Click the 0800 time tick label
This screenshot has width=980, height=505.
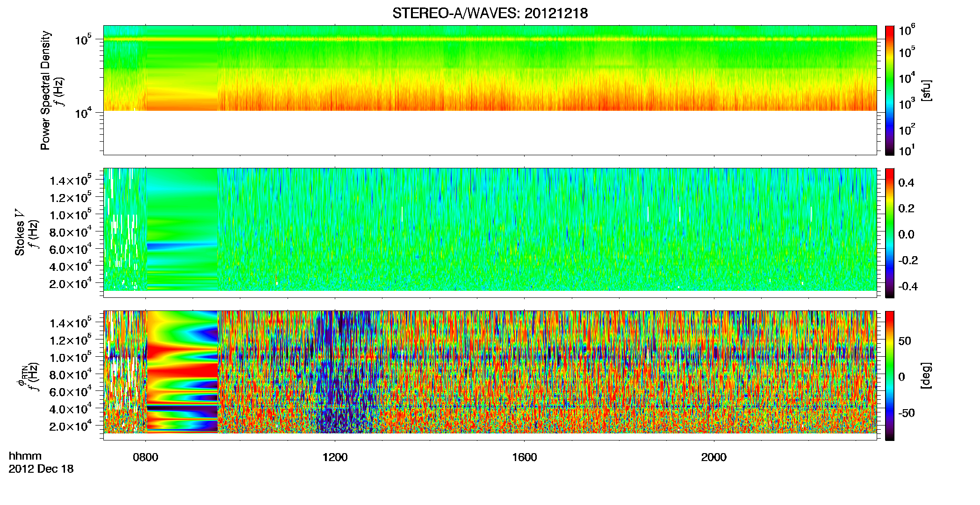click(145, 457)
